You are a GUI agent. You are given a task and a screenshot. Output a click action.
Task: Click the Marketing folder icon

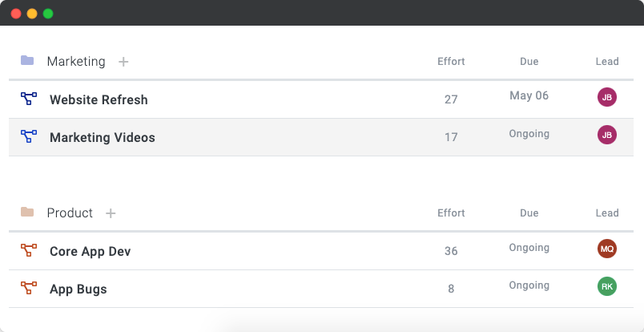click(x=27, y=60)
